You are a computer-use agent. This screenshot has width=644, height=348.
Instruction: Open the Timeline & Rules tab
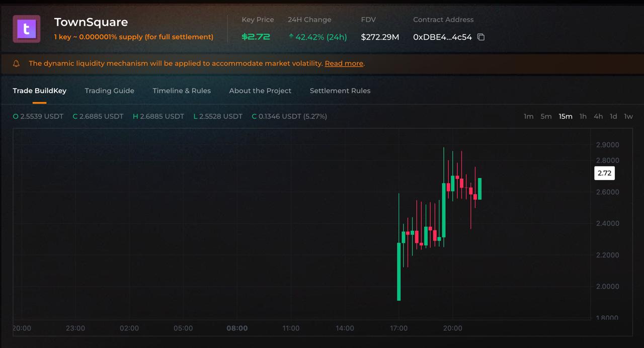click(x=182, y=91)
